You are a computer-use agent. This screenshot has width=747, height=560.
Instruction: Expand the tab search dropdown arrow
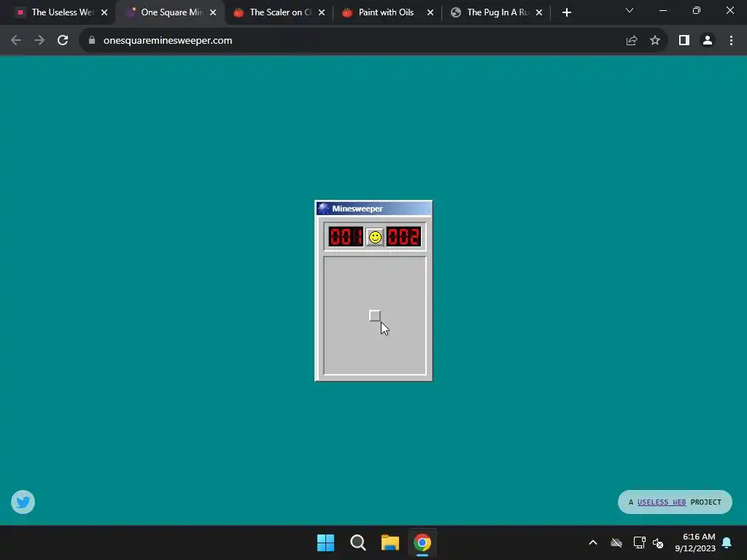coord(630,10)
